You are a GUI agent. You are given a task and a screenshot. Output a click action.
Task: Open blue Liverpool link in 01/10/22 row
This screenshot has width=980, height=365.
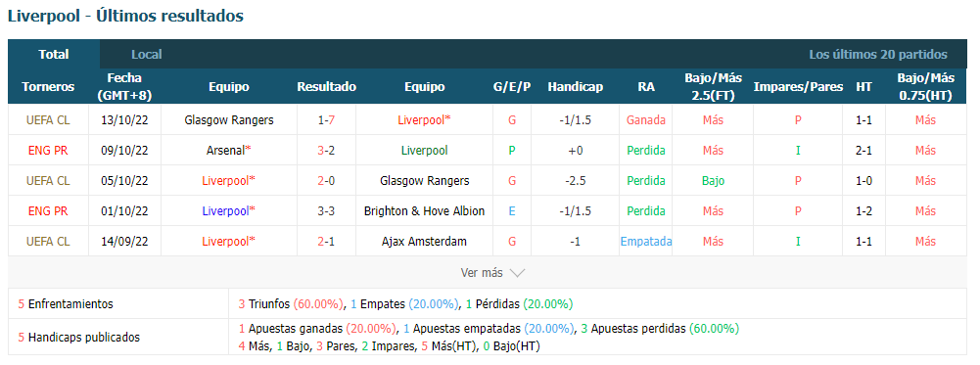[x=229, y=211]
